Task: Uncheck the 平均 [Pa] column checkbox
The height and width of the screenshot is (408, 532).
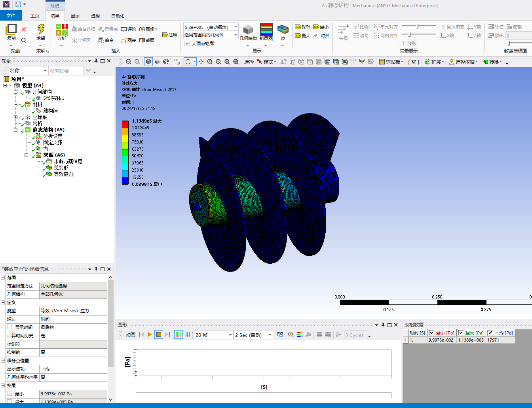Action: tap(490, 333)
